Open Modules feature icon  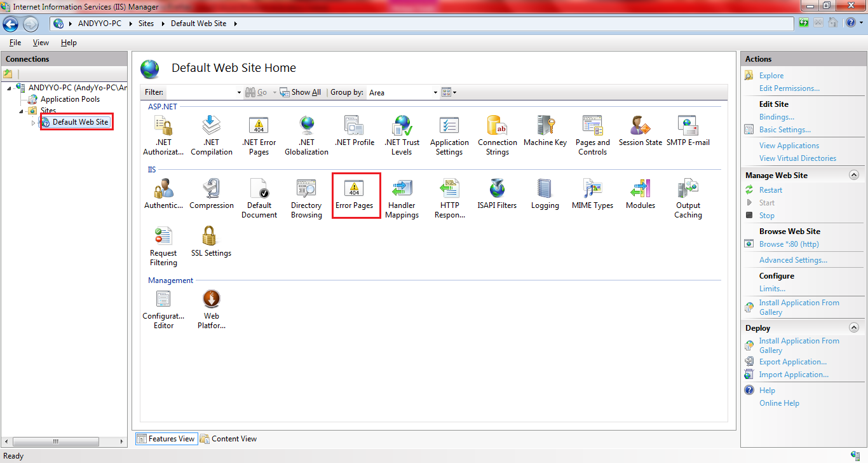641,194
